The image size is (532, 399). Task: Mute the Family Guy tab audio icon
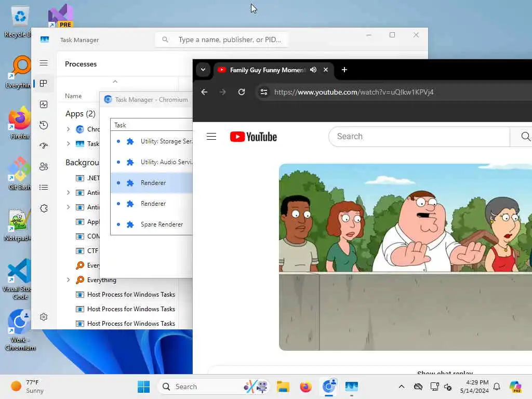click(313, 70)
